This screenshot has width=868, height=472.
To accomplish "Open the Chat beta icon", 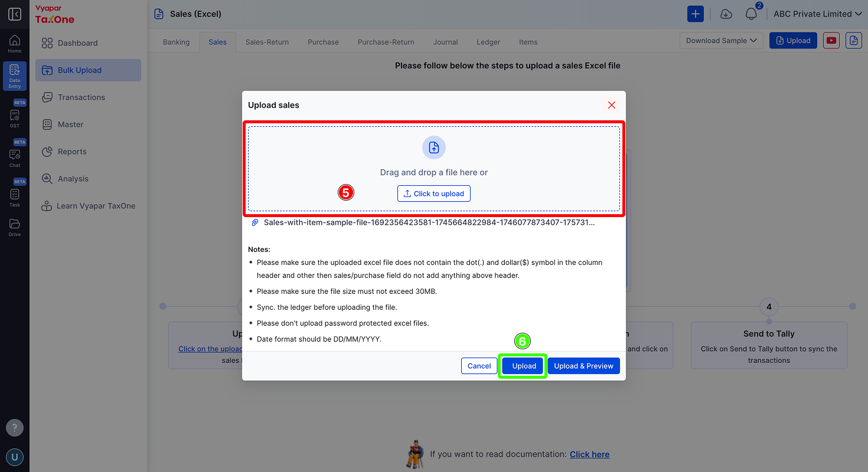I will (15, 158).
